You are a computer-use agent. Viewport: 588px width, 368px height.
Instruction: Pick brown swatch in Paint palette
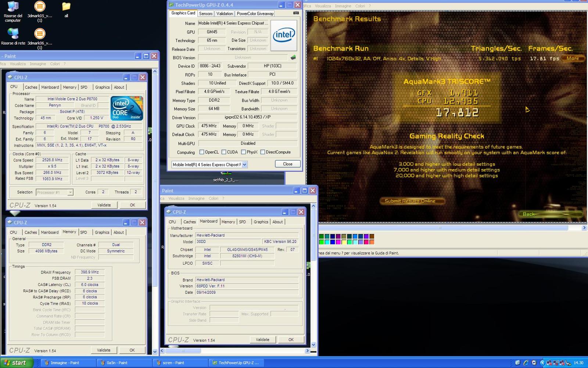pos(372,236)
